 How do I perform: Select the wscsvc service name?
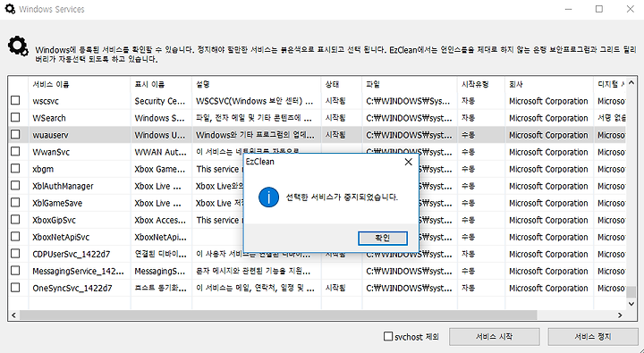[46, 101]
